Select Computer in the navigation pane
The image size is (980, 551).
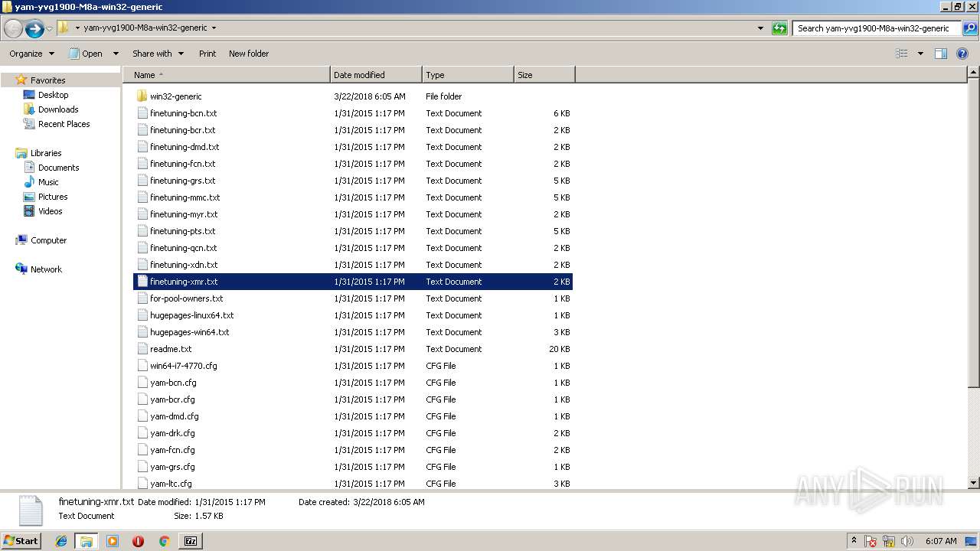point(48,240)
